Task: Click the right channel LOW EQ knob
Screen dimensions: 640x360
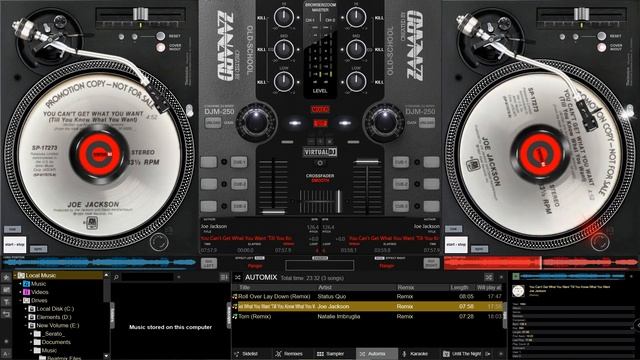Action: [356, 81]
